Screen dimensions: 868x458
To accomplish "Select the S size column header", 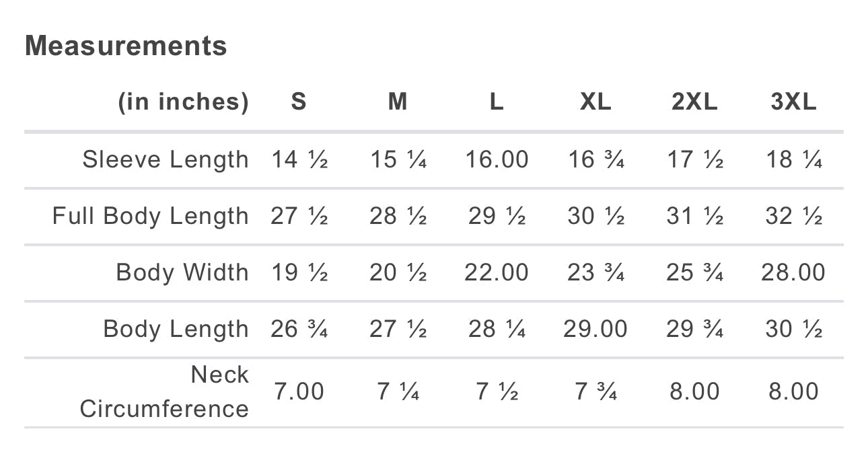I will tap(299, 102).
